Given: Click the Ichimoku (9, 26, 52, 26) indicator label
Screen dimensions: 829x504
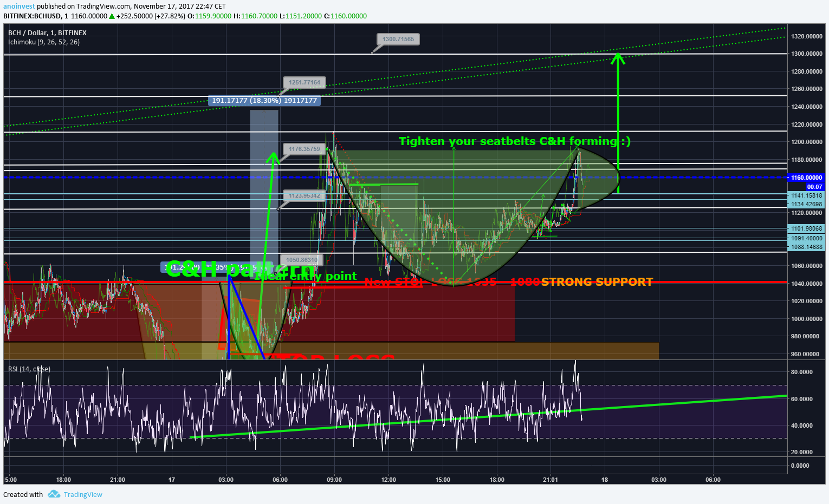Looking at the screenshot, I should pyautogui.click(x=44, y=42).
